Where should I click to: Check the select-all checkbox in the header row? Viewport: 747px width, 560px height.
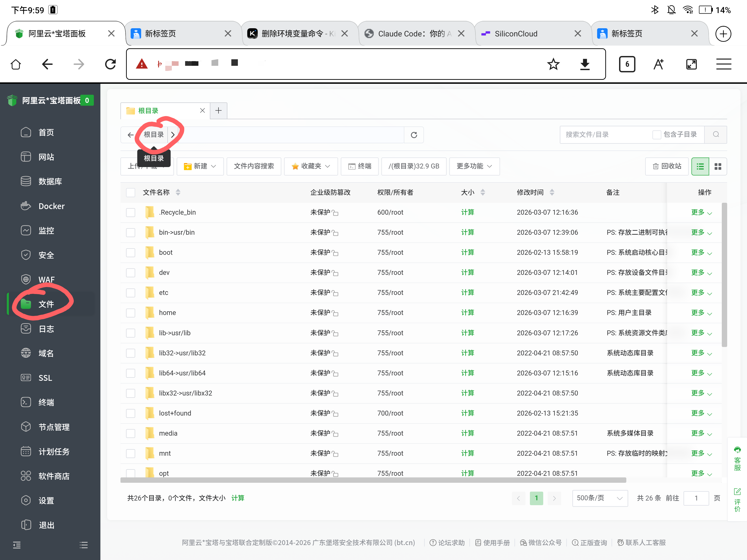[131, 192]
